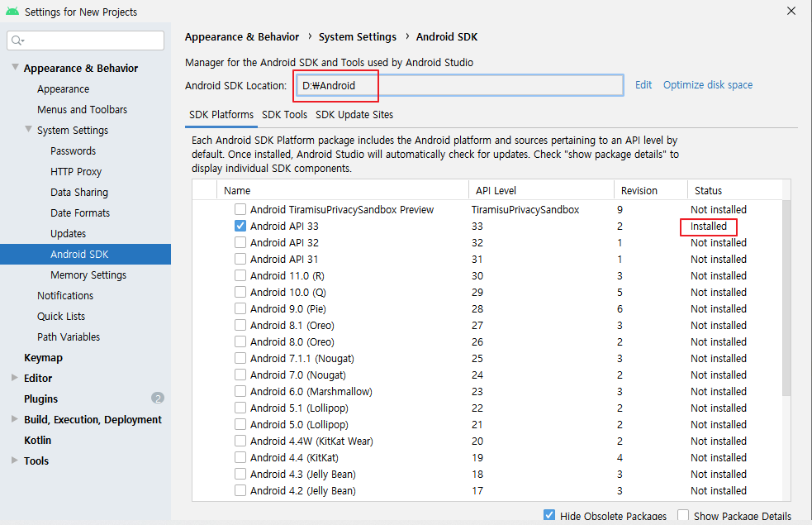This screenshot has height=525, width=812.
Task: Check the Android 10.0 (Q) checkbox
Action: pos(240,293)
